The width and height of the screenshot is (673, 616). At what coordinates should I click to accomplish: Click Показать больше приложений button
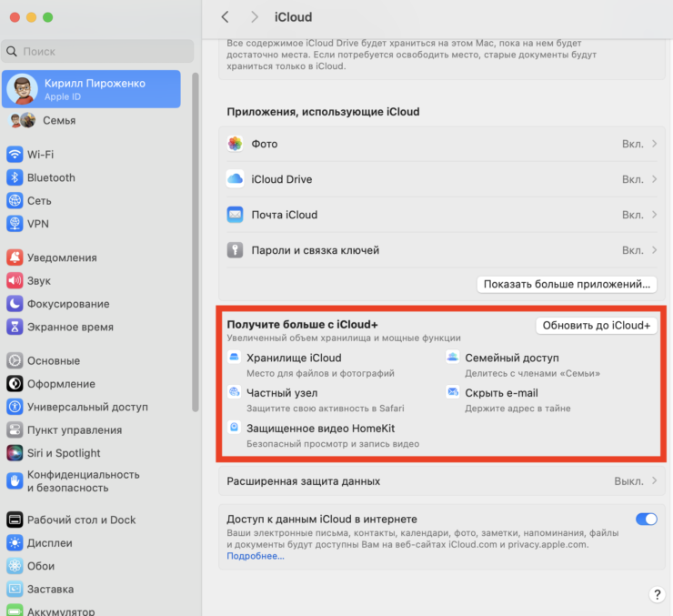pyautogui.click(x=567, y=284)
